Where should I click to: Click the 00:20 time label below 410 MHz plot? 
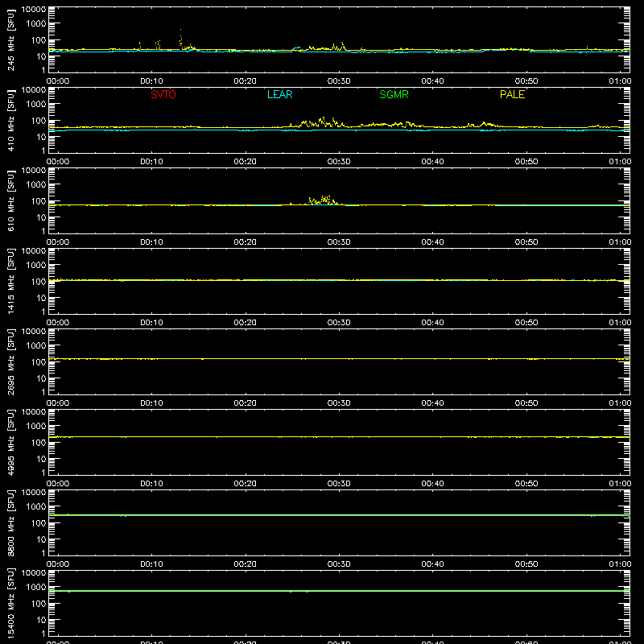[246, 162]
